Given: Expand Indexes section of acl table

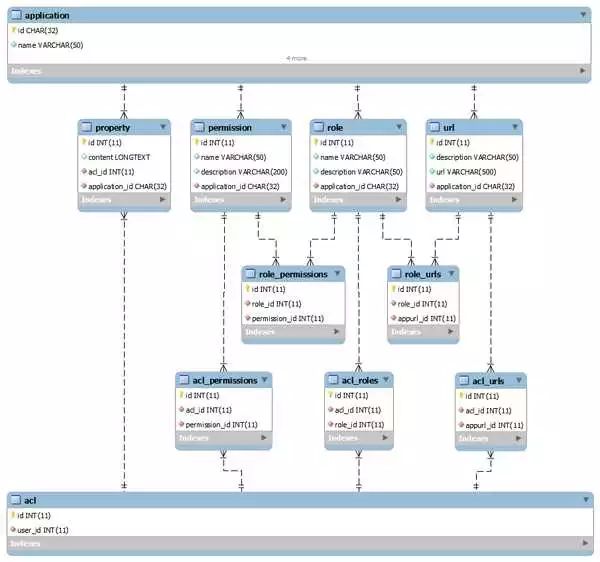Looking at the screenshot, I should (585, 543).
